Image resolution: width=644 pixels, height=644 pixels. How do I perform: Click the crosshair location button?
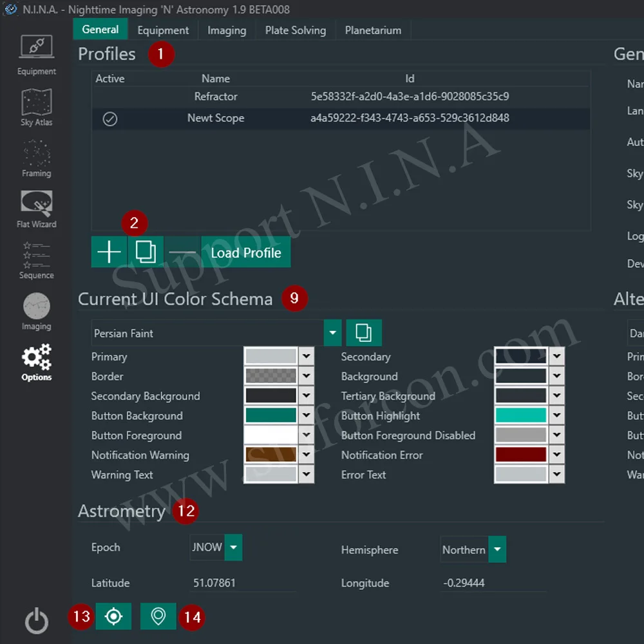coord(113,616)
